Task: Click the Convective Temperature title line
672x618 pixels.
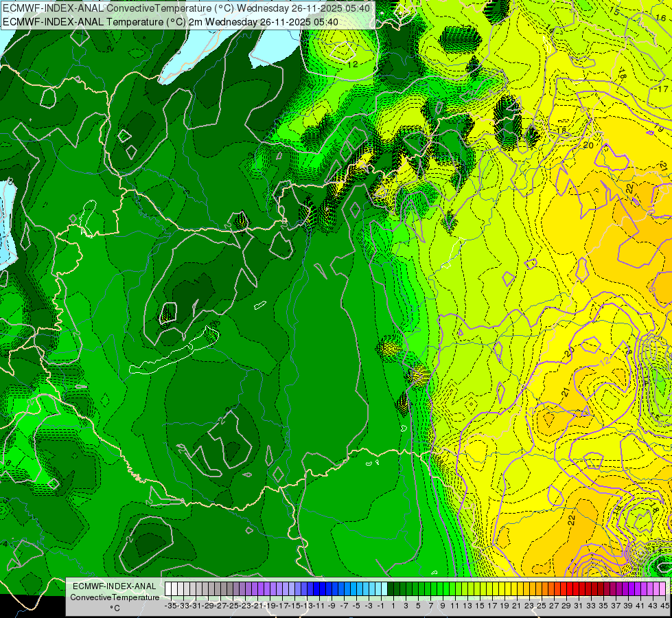Action: [x=187, y=8]
